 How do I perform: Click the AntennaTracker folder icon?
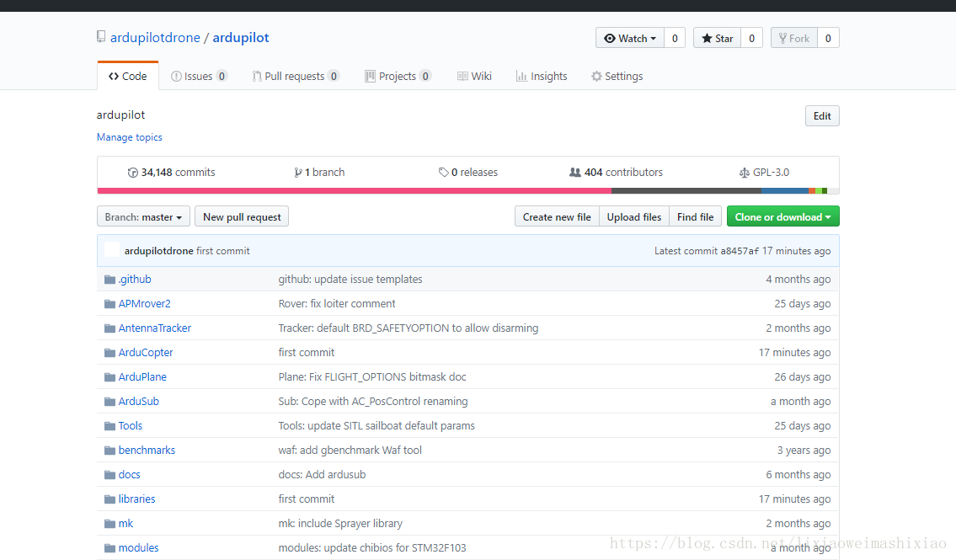tap(109, 328)
